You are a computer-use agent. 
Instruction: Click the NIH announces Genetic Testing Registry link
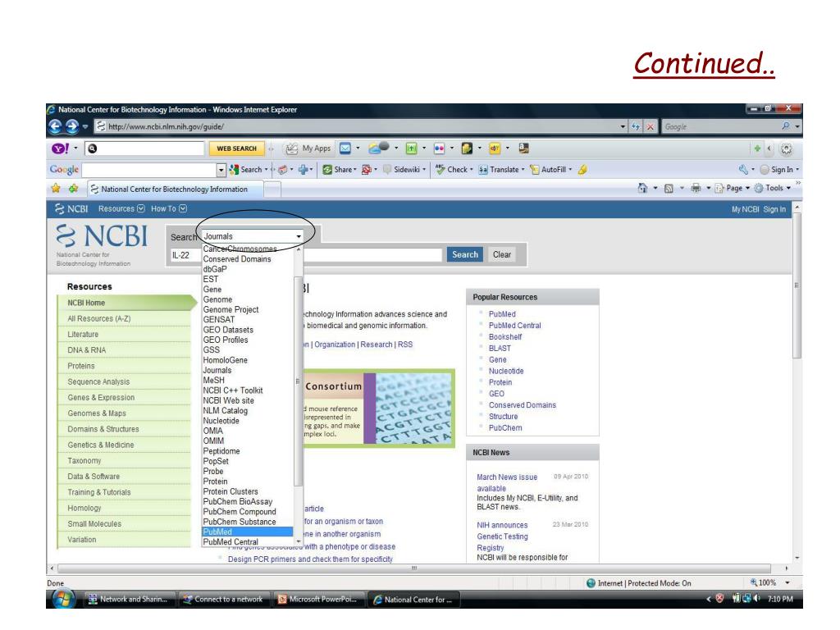click(x=503, y=536)
